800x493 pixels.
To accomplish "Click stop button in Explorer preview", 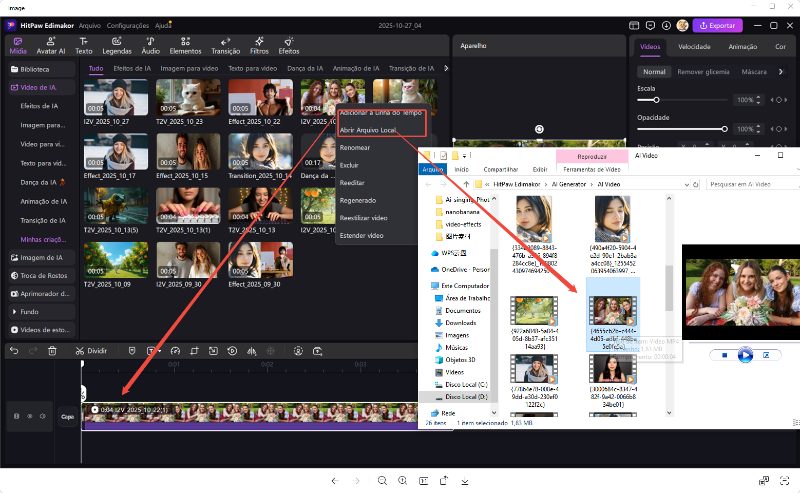I will pyautogui.click(x=724, y=355).
